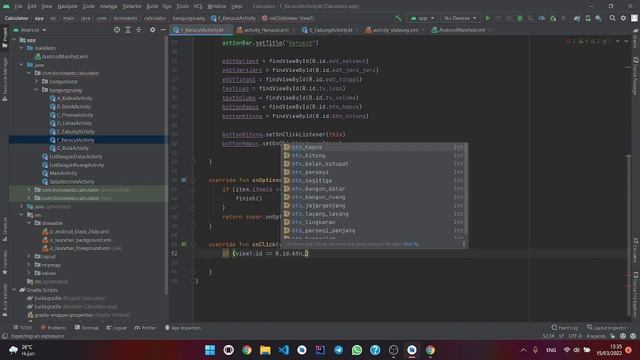
Task: Open the Layout Inspector
Action: (607, 328)
